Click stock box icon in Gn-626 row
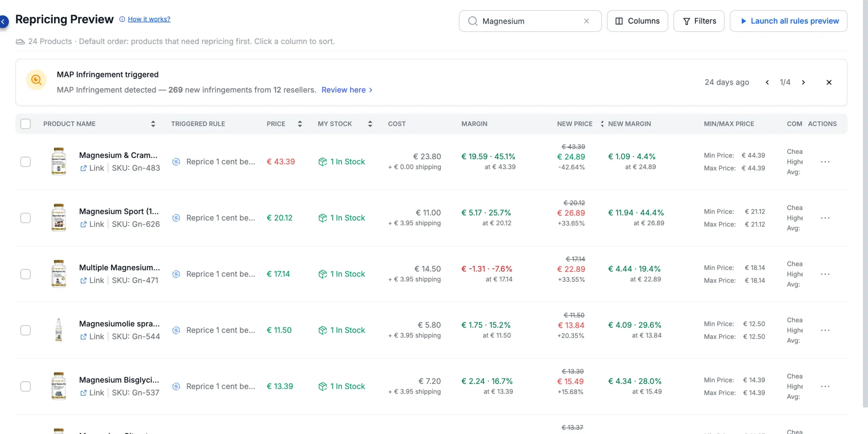 click(322, 218)
